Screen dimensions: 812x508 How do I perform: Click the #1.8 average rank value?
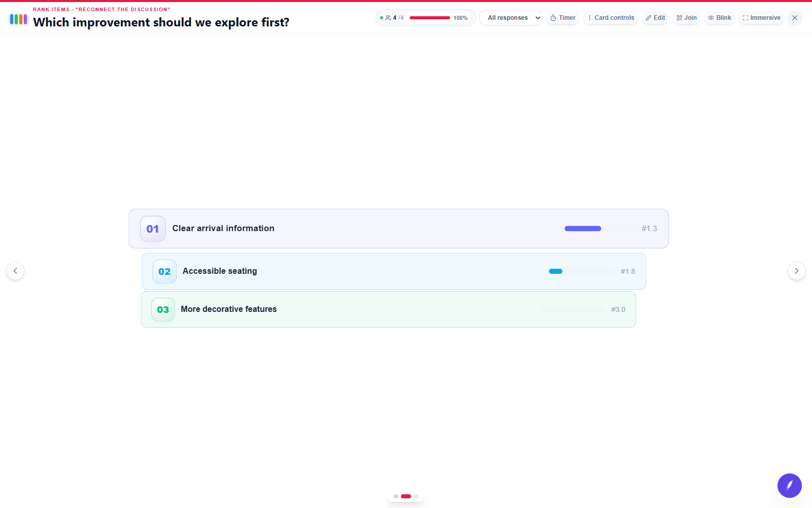(628, 271)
